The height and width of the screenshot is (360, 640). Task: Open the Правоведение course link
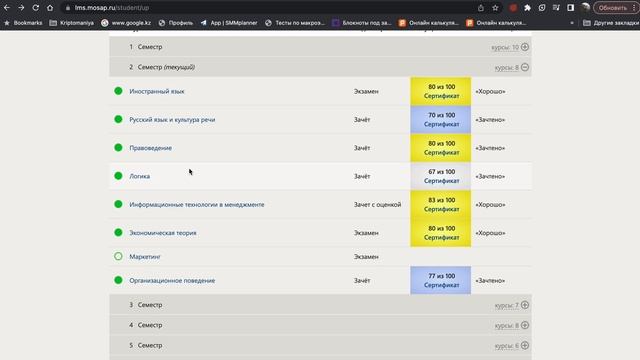(151, 148)
